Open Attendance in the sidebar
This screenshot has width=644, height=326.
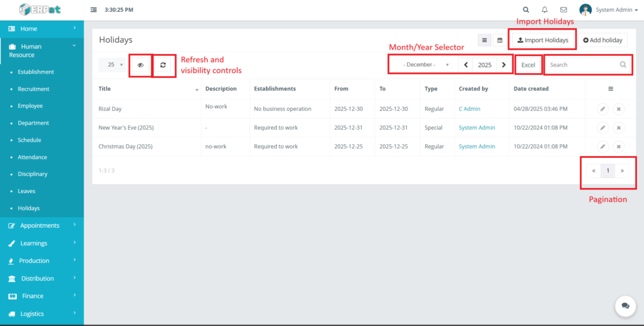click(x=32, y=157)
